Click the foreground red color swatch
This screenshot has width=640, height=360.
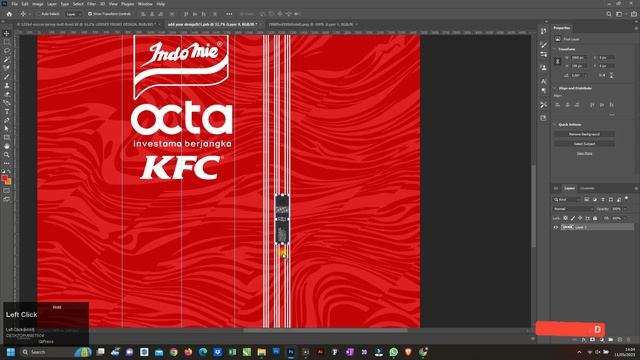click(4, 179)
